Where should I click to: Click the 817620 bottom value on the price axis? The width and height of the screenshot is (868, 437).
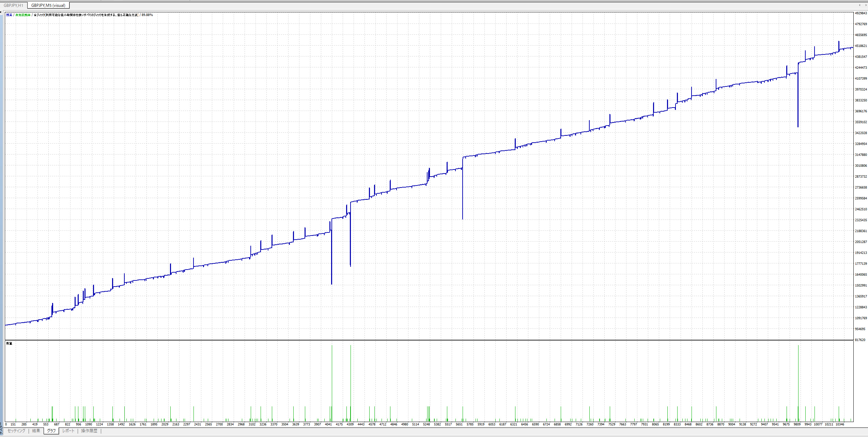(860, 340)
